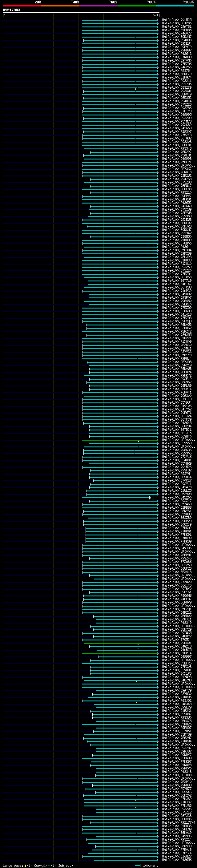Select the UniRef100_B1PBB5 hit label
This screenshot has width=197, height=868.
pos(177,30)
